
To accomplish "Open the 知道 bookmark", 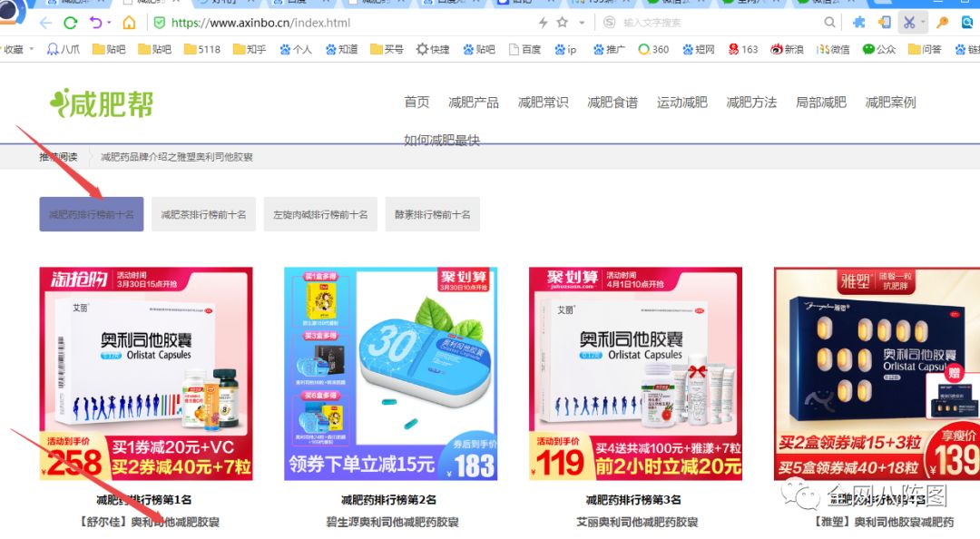I will 341,49.
